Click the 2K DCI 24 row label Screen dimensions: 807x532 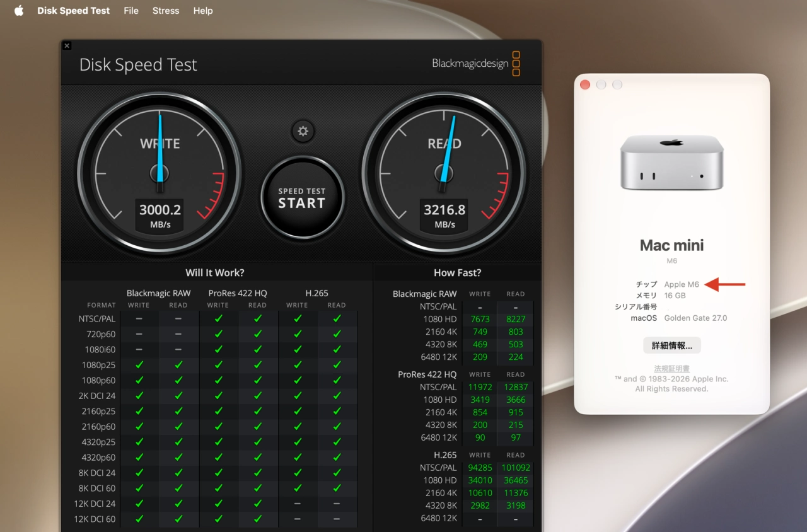click(x=98, y=396)
